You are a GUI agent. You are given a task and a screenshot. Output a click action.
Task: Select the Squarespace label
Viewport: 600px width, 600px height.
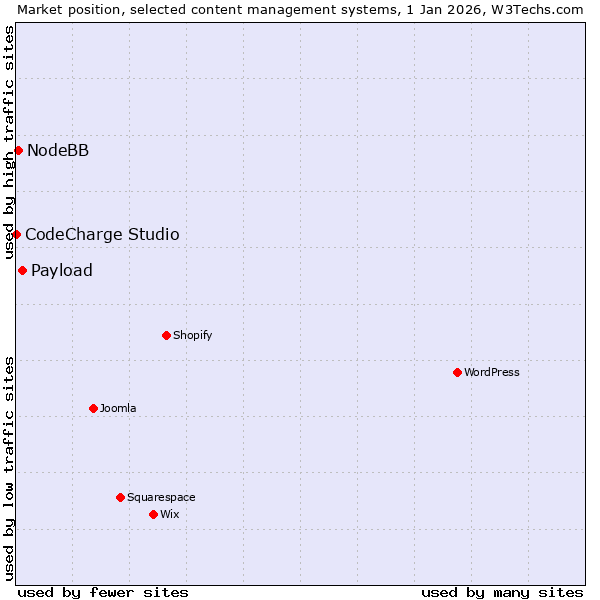[161, 497]
